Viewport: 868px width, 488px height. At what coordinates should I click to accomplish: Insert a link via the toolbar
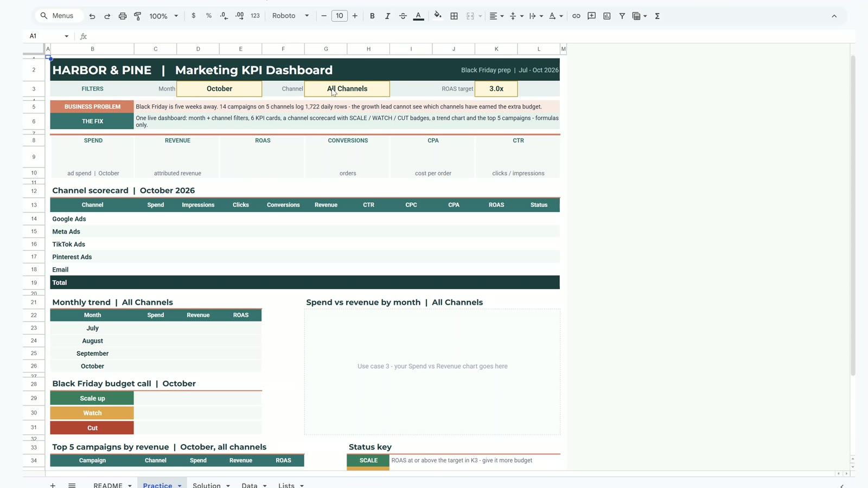click(x=576, y=16)
